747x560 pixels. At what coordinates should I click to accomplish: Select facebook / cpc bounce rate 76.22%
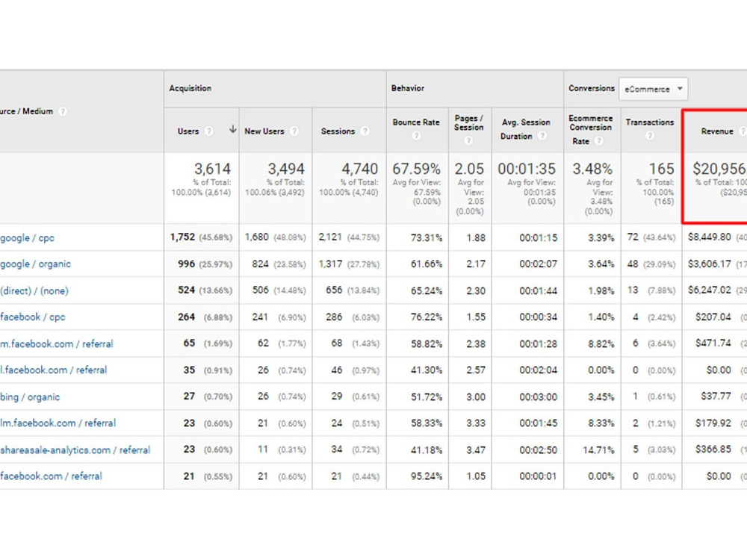[427, 317]
